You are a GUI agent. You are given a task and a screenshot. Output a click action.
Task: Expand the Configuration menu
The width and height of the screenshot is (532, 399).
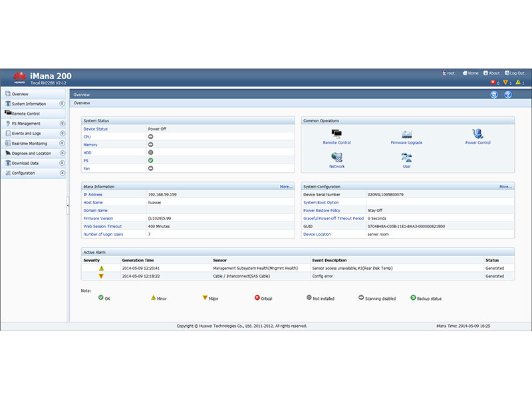click(x=62, y=173)
